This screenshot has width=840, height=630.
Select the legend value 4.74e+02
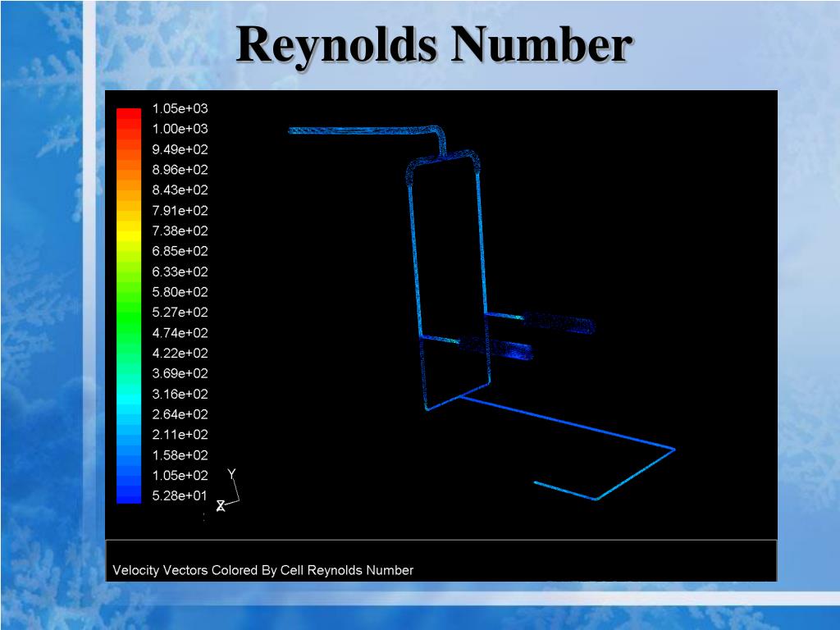180,333
